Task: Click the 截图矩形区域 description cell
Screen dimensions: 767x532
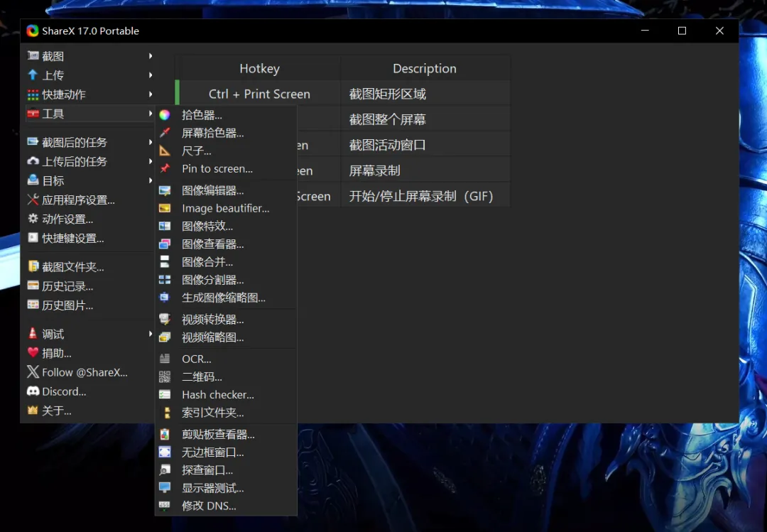Action: (425, 94)
